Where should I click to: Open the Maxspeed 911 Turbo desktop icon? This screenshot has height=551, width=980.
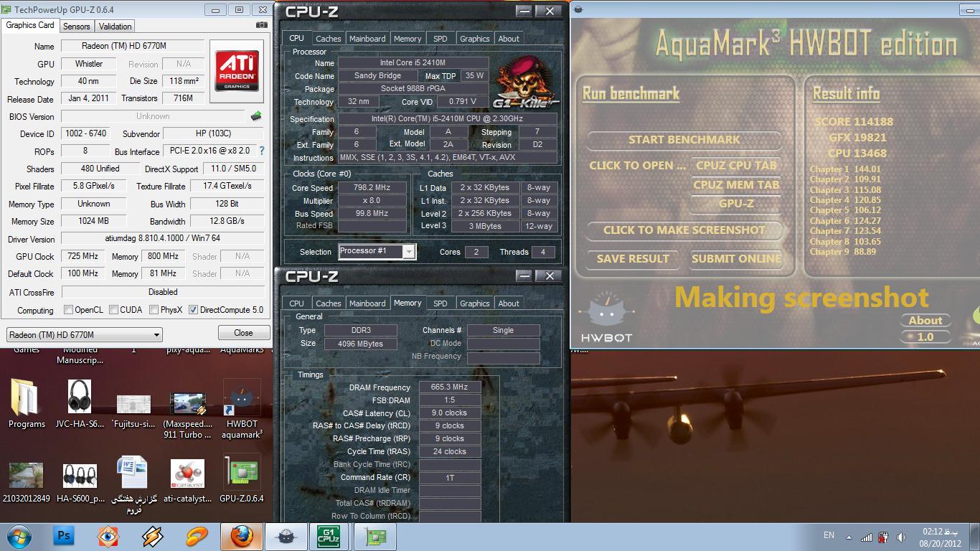(187, 414)
